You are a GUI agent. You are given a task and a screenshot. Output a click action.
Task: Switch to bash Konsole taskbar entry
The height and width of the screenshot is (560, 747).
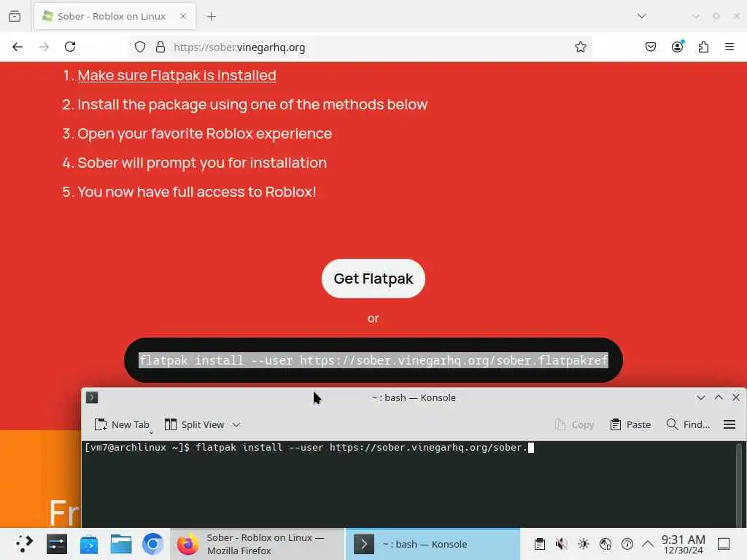click(x=433, y=544)
